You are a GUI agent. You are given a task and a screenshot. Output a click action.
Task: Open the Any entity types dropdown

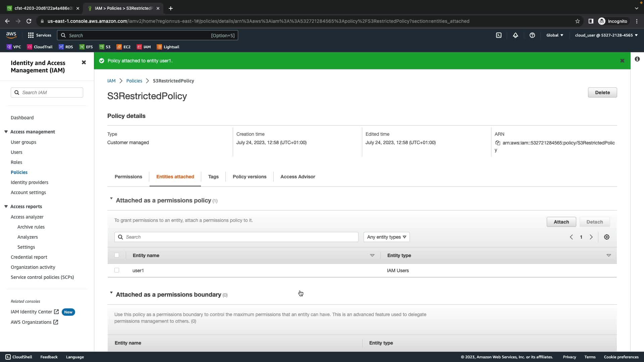pyautogui.click(x=386, y=237)
